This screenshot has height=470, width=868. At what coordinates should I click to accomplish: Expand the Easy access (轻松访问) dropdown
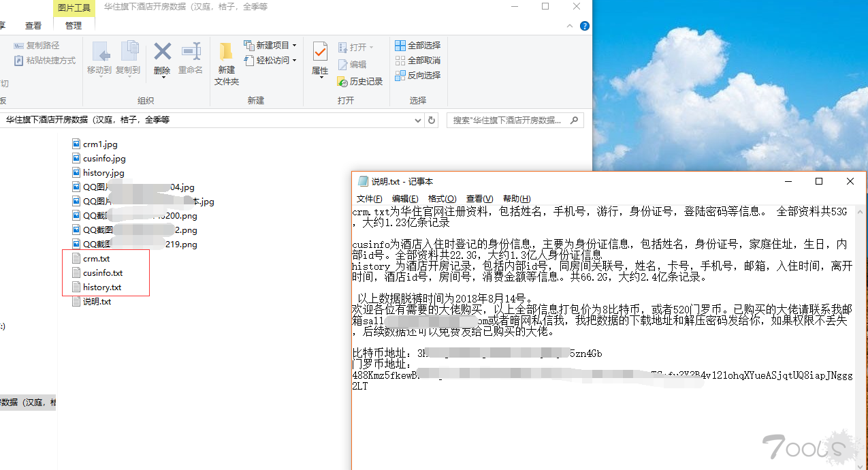pos(271,61)
